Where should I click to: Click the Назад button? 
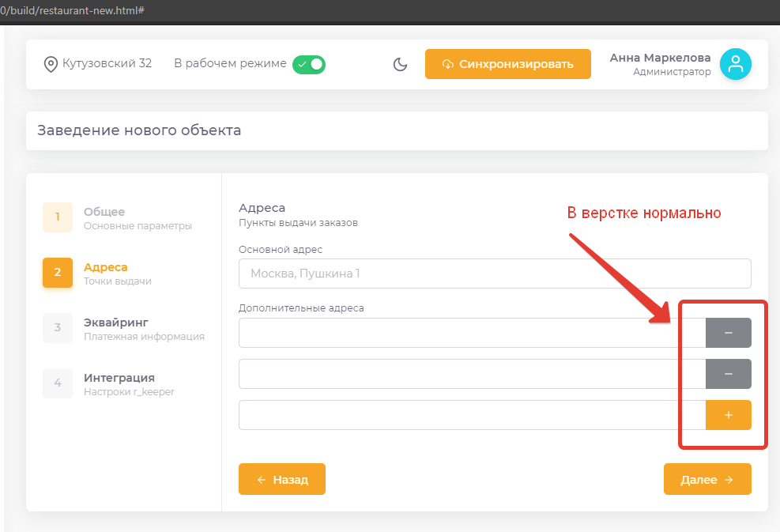click(x=282, y=479)
